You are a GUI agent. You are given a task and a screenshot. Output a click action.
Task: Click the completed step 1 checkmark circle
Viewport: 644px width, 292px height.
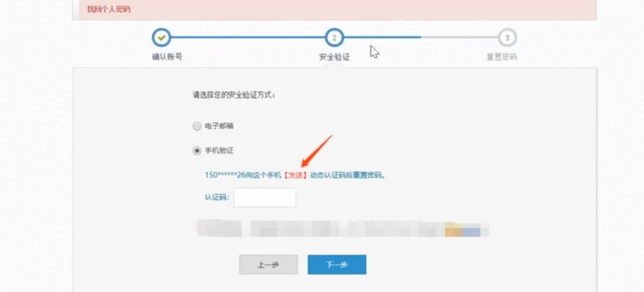pyautogui.click(x=161, y=38)
